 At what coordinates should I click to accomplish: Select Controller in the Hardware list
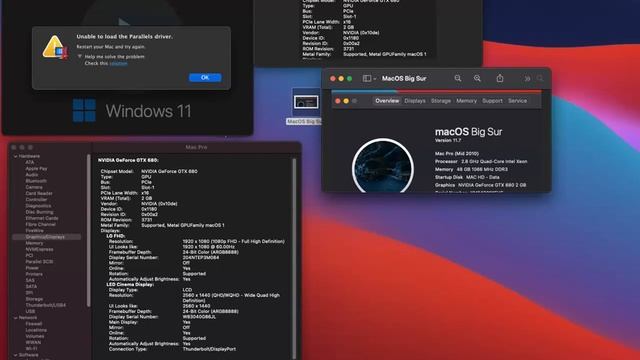(x=36, y=200)
